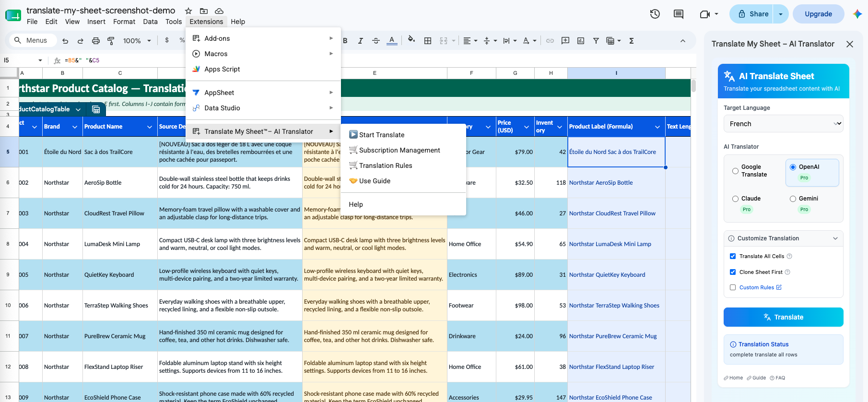Select the Google Translate radio option
Image resolution: width=868 pixels, height=402 pixels.
point(735,171)
